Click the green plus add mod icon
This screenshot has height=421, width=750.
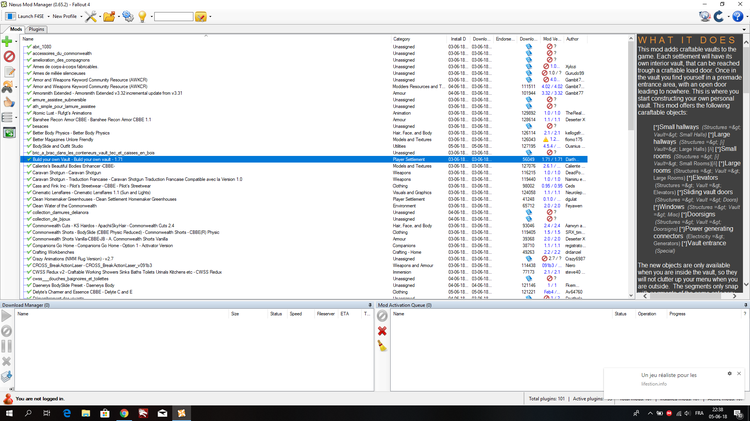7,42
